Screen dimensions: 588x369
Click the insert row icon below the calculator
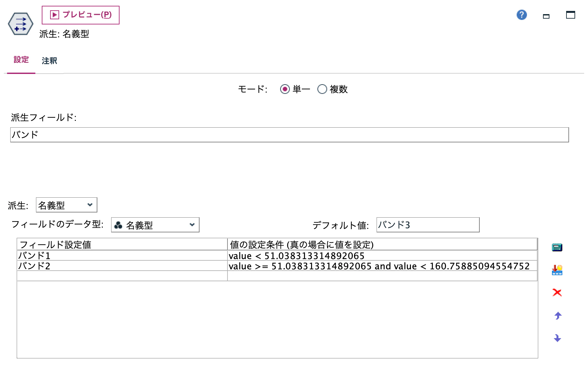coord(557,270)
